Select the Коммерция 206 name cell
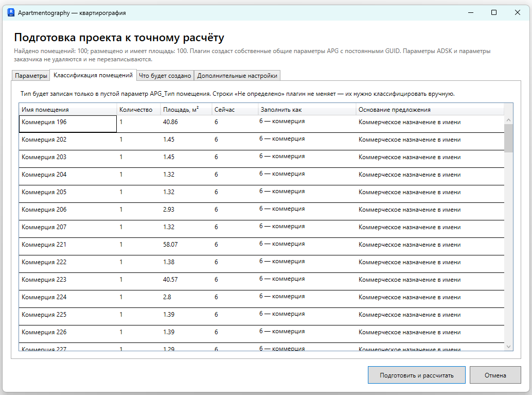Image resolution: width=532 pixels, height=395 pixels. click(x=67, y=211)
